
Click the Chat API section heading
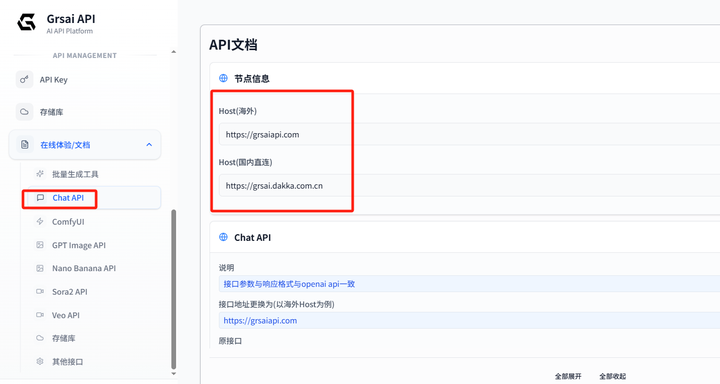(x=253, y=237)
